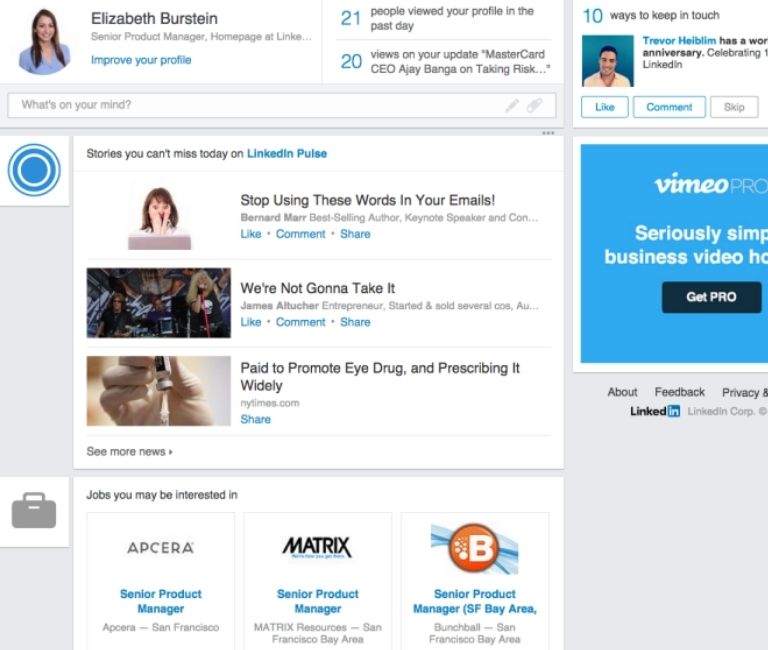The height and width of the screenshot is (650, 768).
Task: Open the Apcera company logo
Action: point(160,547)
